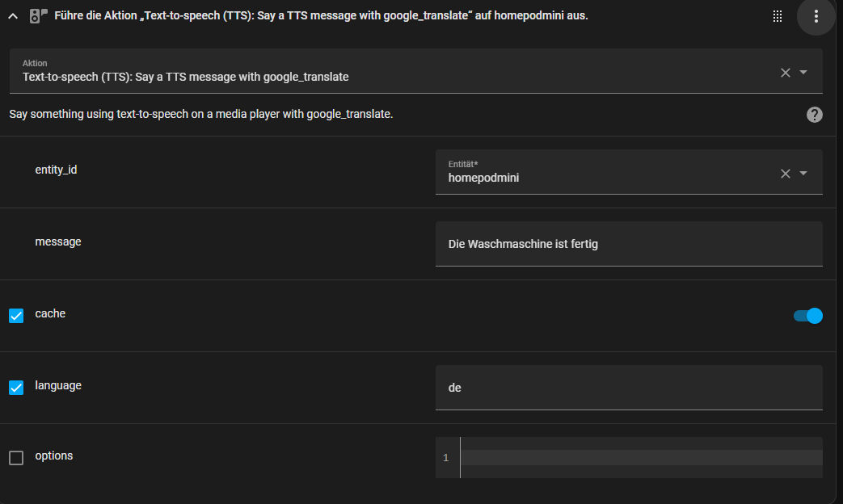843x504 pixels.
Task: Enable the options checkbox
Action: [x=16, y=458]
